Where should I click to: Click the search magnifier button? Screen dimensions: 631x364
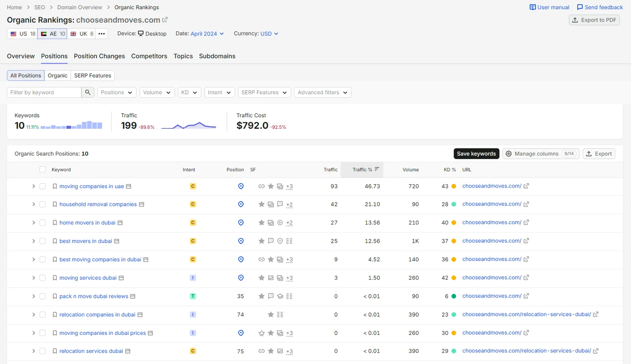pyautogui.click(x=88, y=92)
